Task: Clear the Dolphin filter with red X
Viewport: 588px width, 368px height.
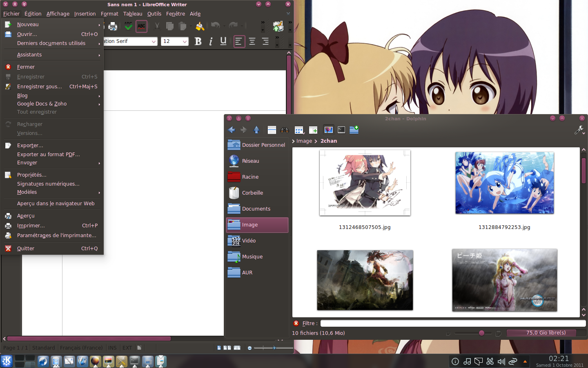Action: point(296,323)
